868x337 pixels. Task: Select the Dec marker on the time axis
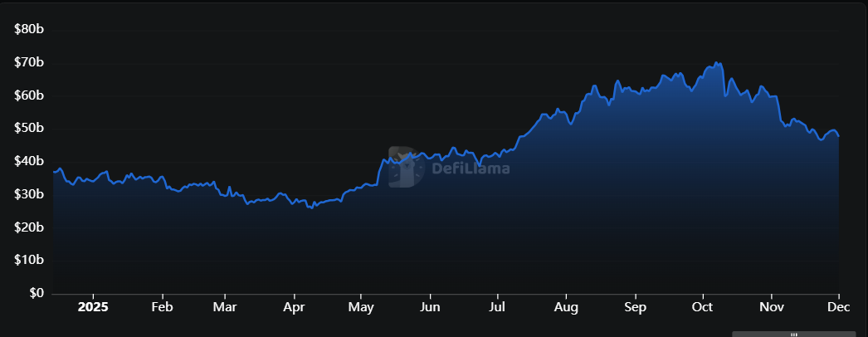[x=839, y=305]
